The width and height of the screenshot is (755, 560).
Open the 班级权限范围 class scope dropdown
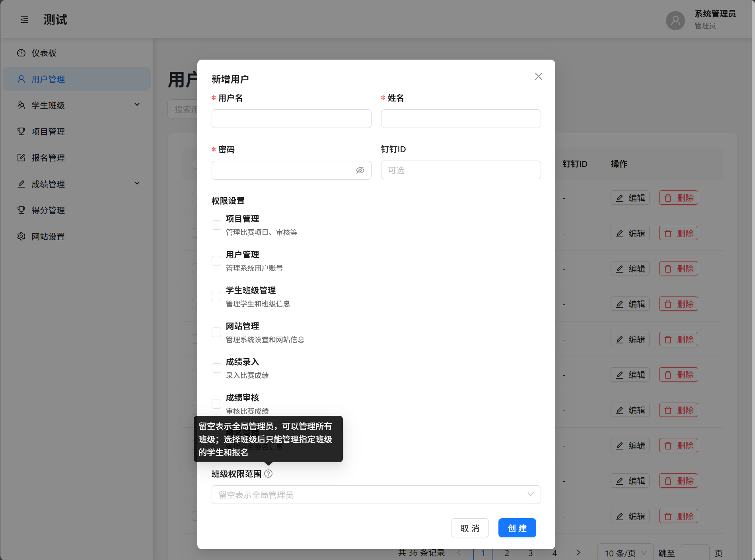[376, 494]
